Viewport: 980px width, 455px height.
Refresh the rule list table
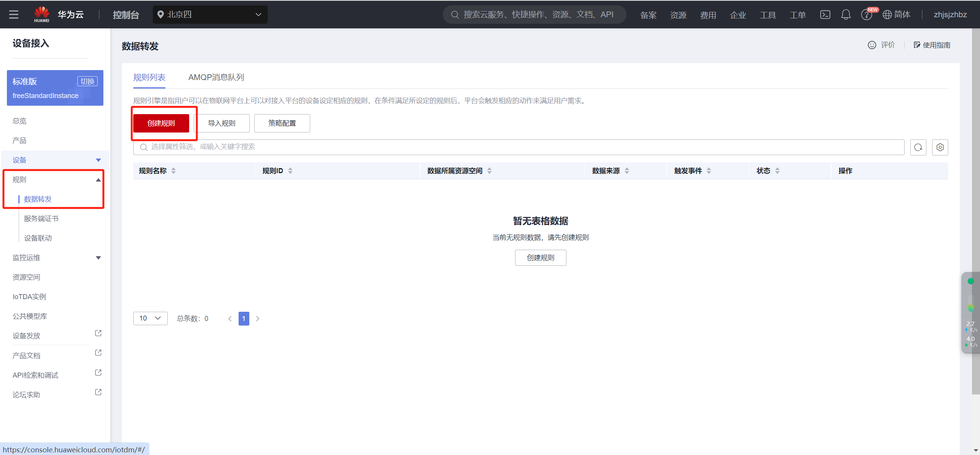[918, 147]
